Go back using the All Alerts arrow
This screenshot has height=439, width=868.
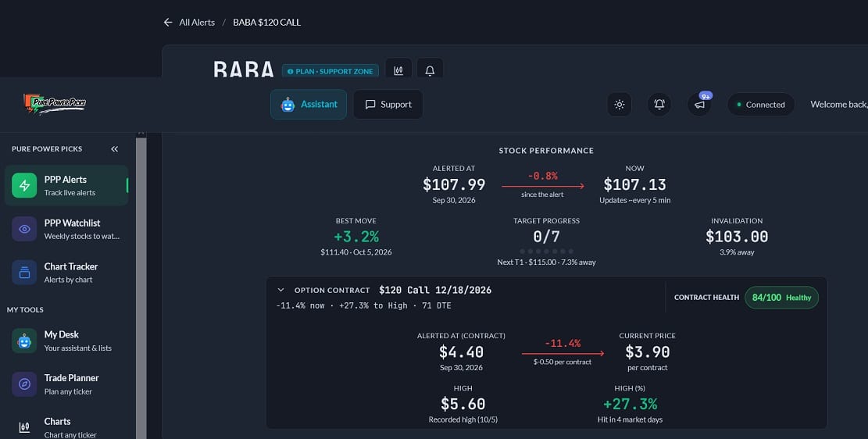(x=168, y=22)
